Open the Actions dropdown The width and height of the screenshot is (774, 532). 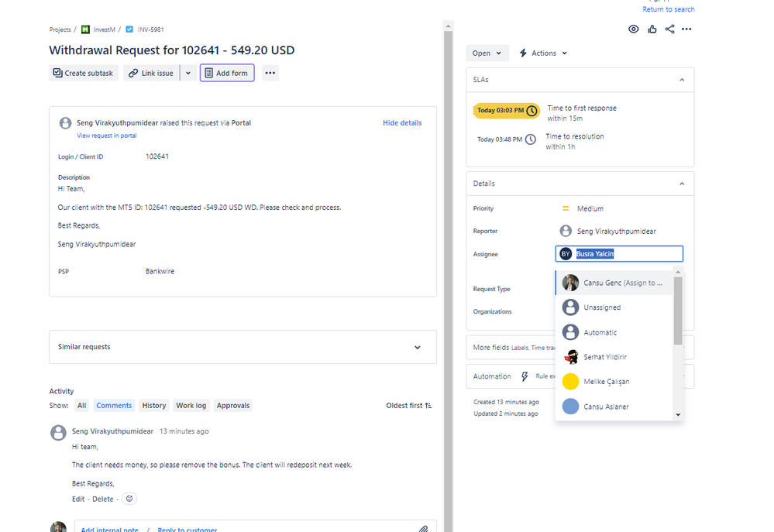(543, 53)
